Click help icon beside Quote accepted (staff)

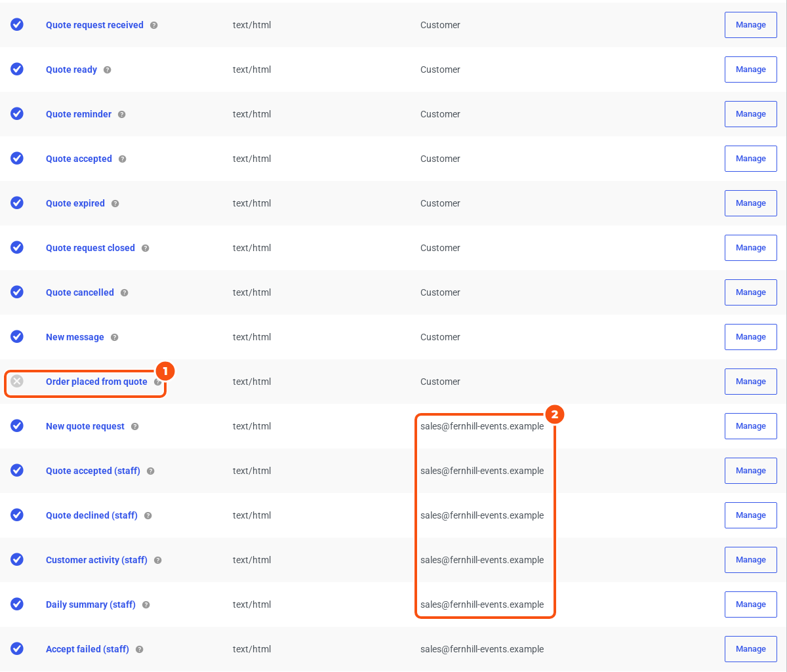(151, 471)
